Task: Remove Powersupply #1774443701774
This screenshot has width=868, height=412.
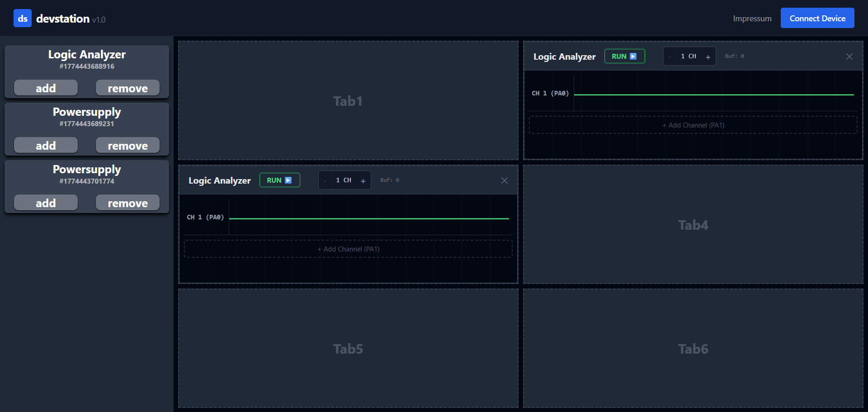Action: (x=127, y=203)
